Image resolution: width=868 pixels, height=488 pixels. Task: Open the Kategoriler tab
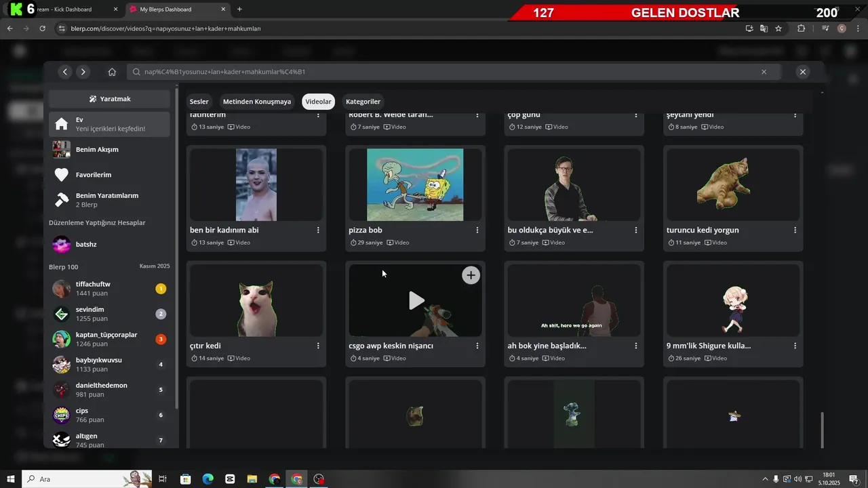[x=363, y=102]
